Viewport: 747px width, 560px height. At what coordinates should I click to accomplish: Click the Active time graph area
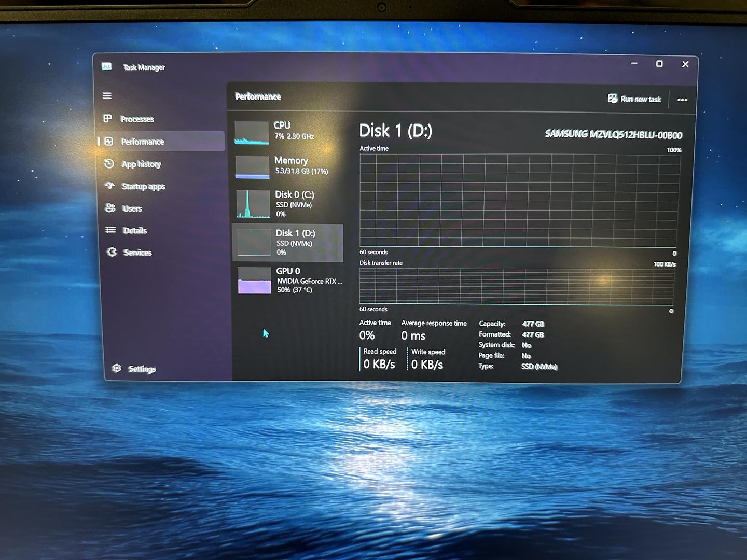pos(518,201)
